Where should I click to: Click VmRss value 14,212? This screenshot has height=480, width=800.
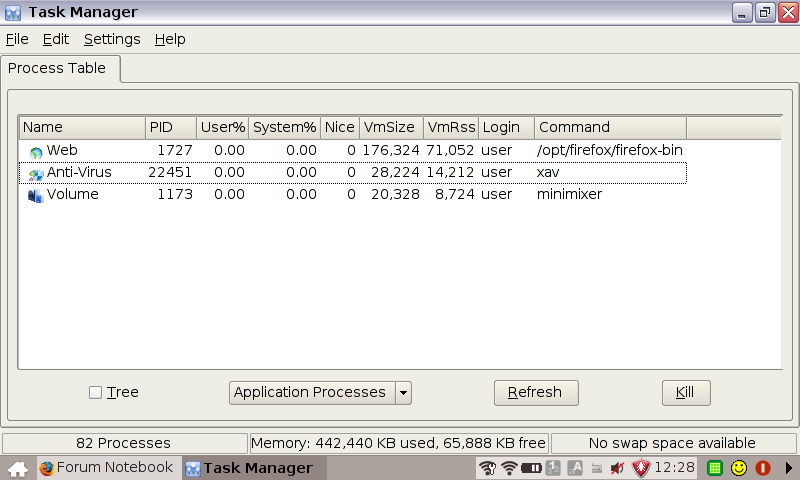(450, 172)
